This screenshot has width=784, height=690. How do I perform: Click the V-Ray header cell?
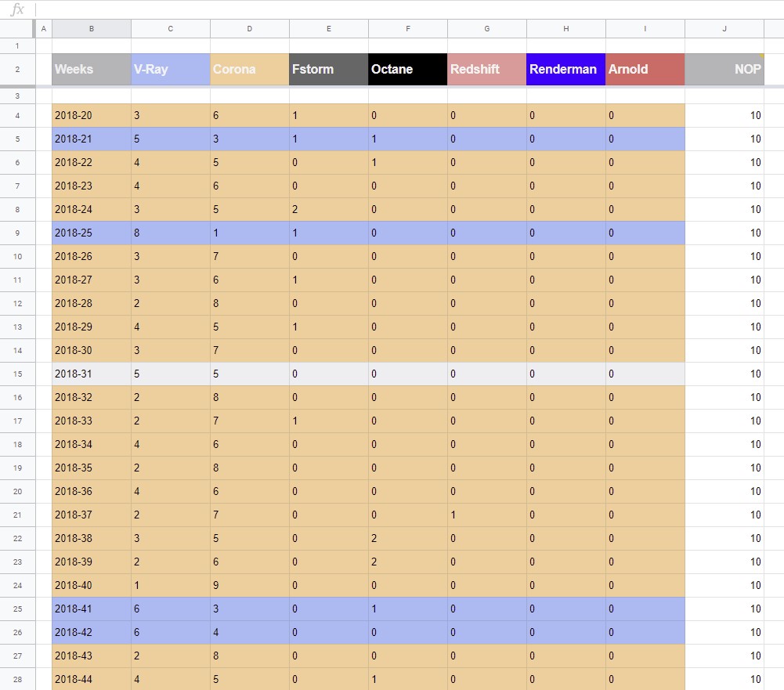[x=171, y=70]
